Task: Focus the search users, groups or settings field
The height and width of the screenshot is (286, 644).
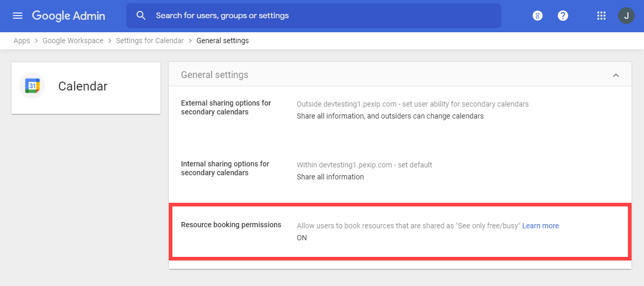Action: (x=322, y=16)
